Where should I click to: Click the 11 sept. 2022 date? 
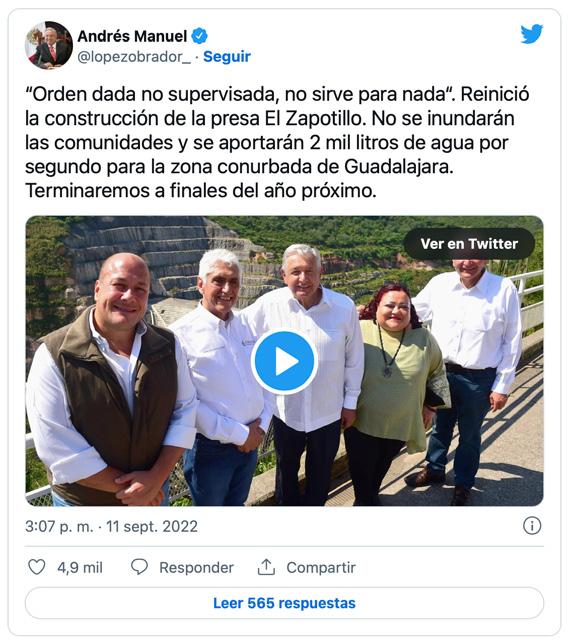click(x=152, y=526)
